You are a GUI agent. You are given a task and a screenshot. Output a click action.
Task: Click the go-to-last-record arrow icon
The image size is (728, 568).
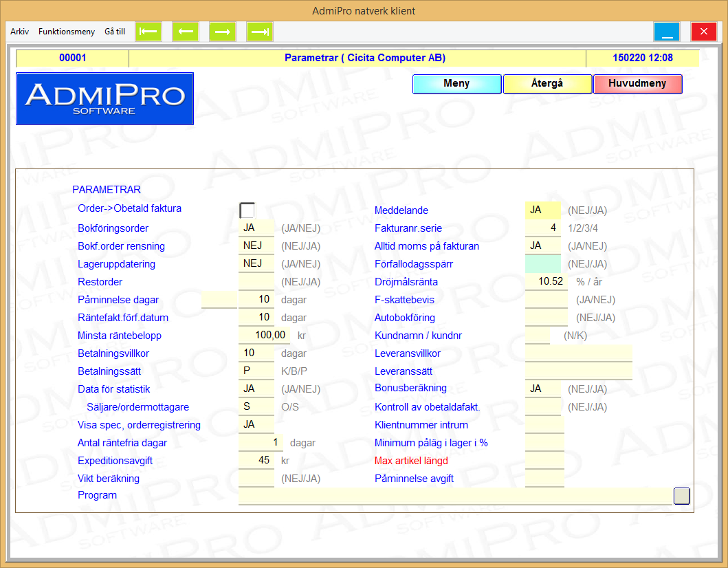(x=260, y=32)
